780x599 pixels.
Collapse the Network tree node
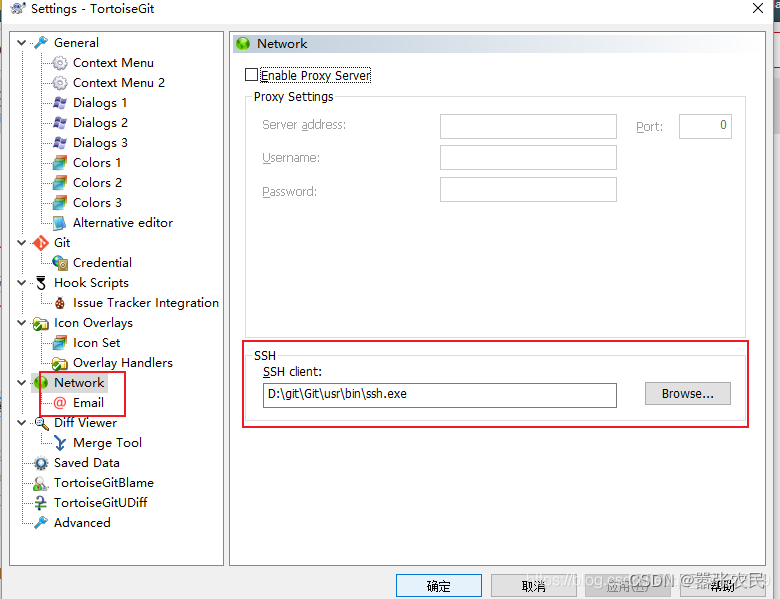point(21,383)
